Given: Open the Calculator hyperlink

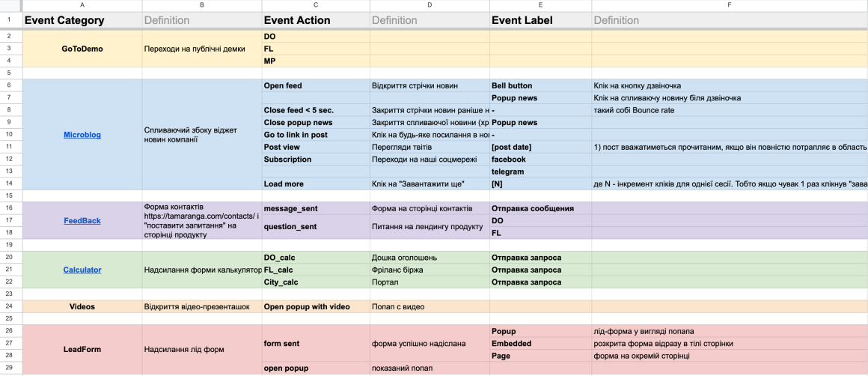Looking at the screenshot, I should click(x=82, y=270).
